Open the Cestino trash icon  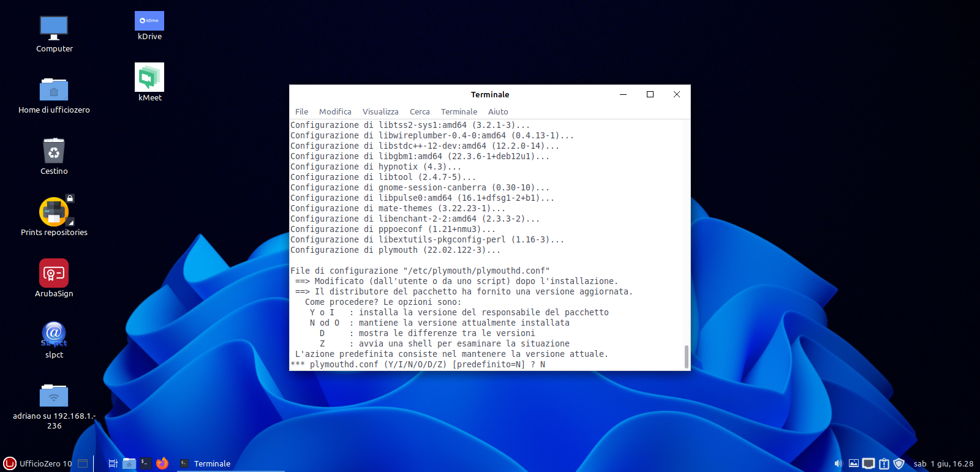[54, 152]
